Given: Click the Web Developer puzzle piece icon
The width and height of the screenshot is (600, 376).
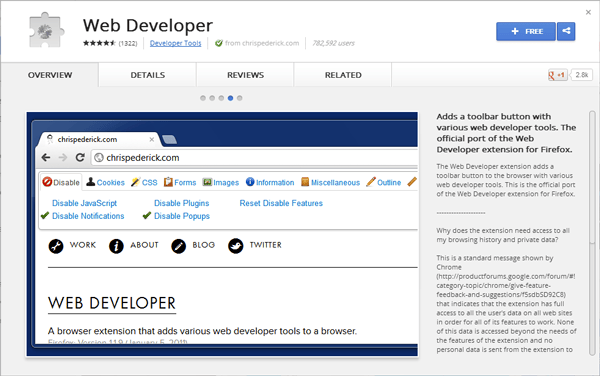Looking at the screenshot, I should point(46,30).
